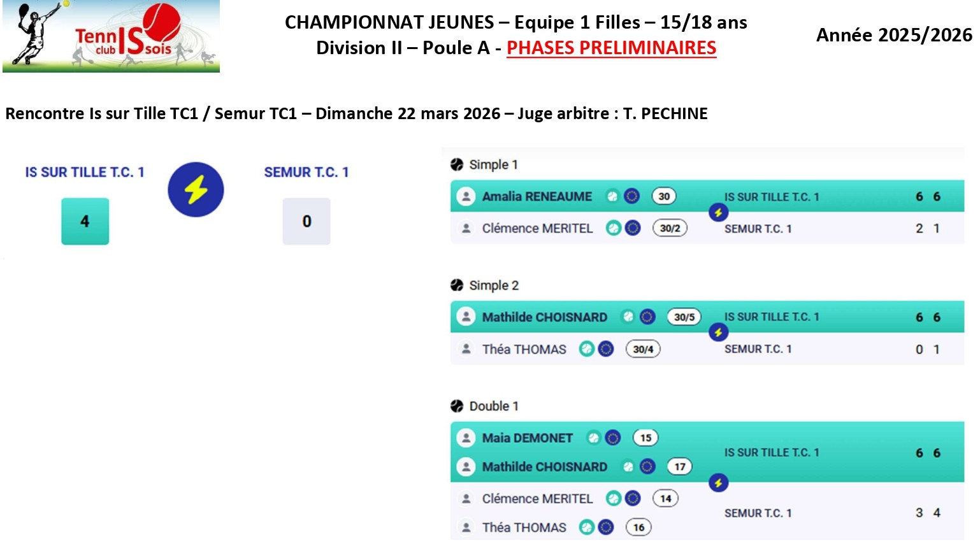This screenshot has height=544, width=980.
Task: Click the 30/2 ranking badge
Action: [670, 228]
